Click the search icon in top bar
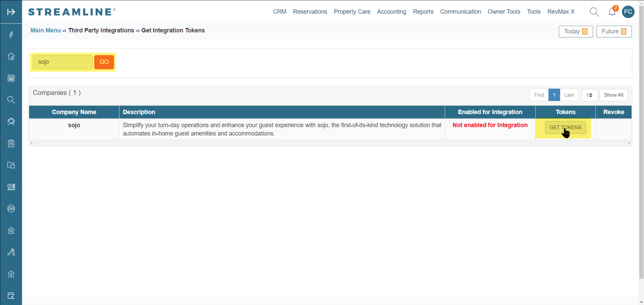Screen dimensions: 644x305 (594, 12)
